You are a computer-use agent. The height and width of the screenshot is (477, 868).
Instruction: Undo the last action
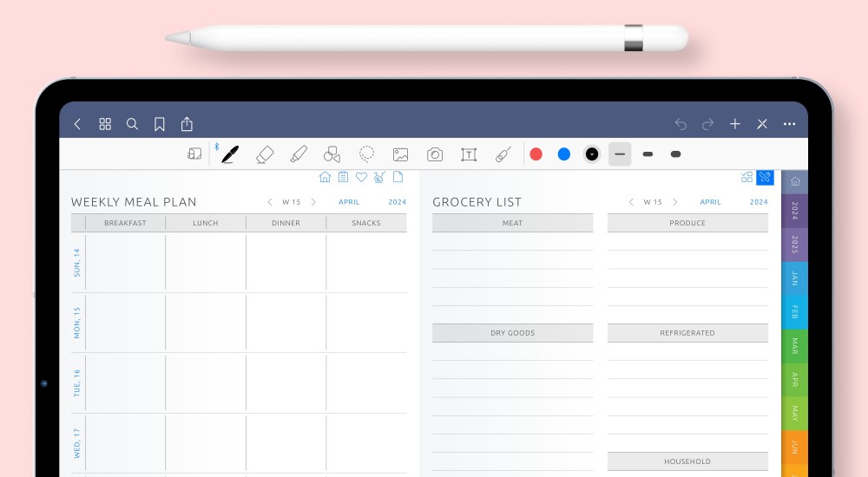coord(681,125)
